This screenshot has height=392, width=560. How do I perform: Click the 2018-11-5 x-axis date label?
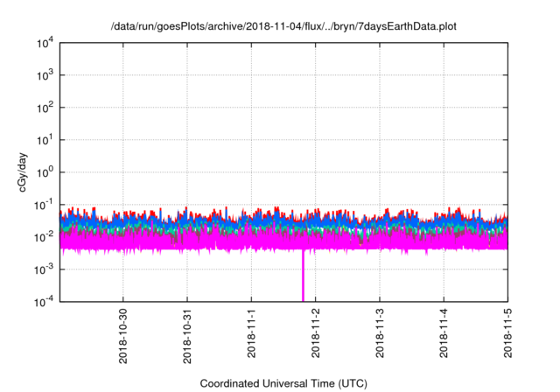click(x=507, y=333)
